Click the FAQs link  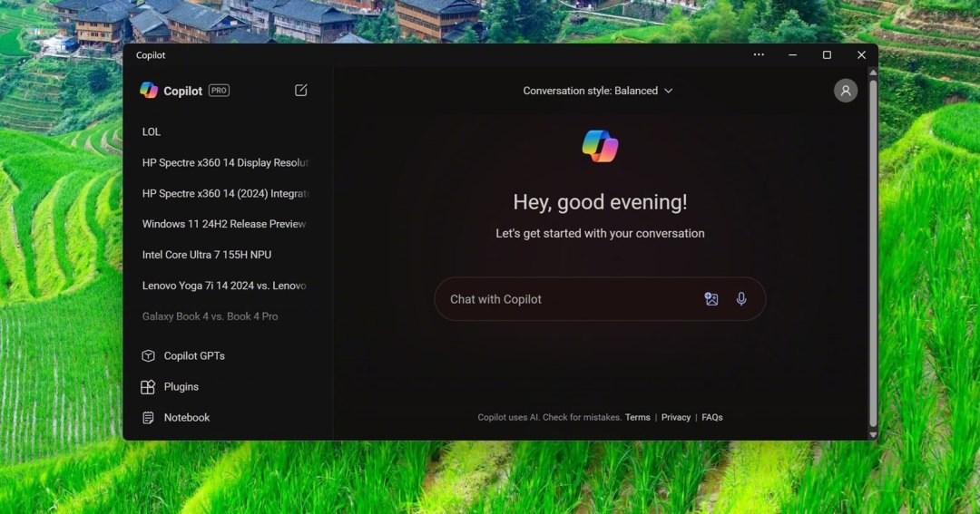coord(712,417)
